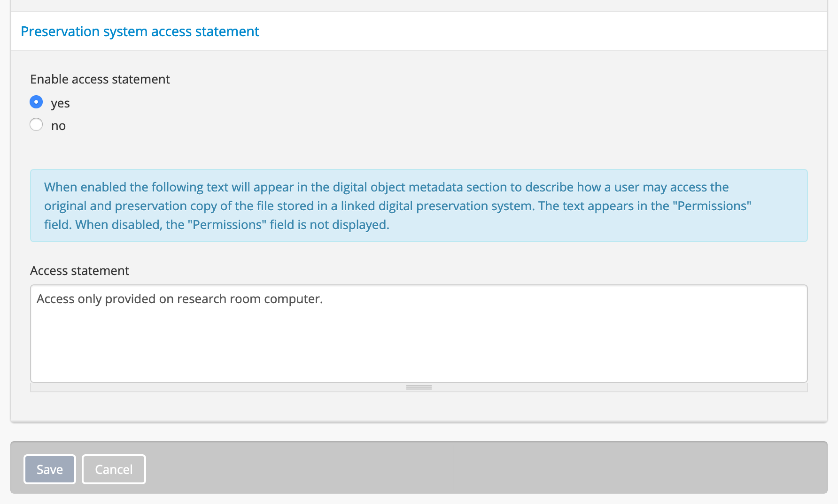Click the white header panel beside the title
Viewport: 838px width, 504px height.
(517, 31)
